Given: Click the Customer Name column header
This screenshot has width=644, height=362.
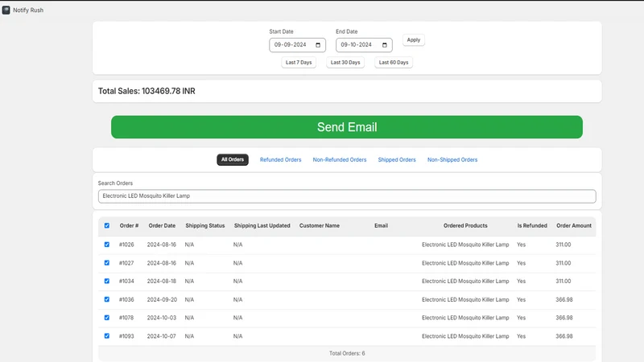Looking at the screenshot, I should pyautogui.click(x=320, y=226).
